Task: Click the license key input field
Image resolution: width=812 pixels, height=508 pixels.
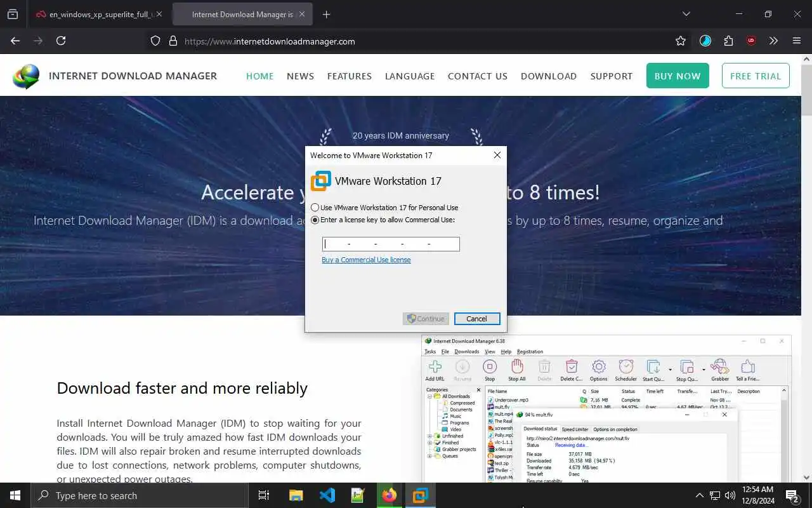Action: [391, 244]
